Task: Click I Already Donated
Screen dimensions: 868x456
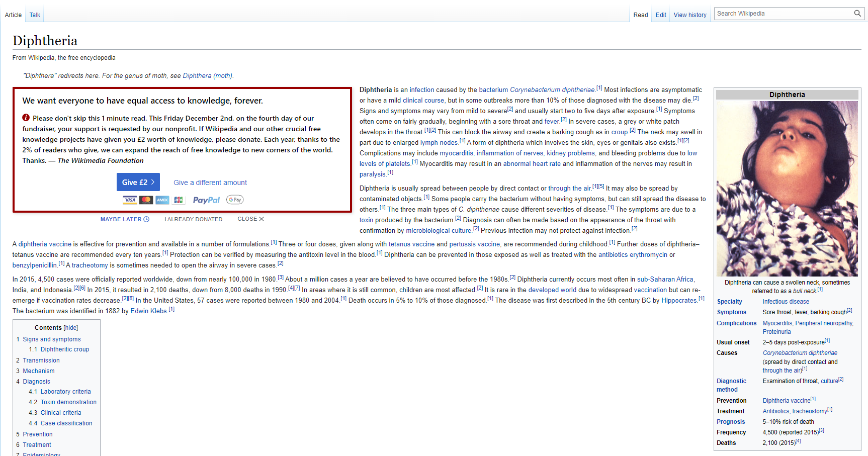Action: point(193,219)
